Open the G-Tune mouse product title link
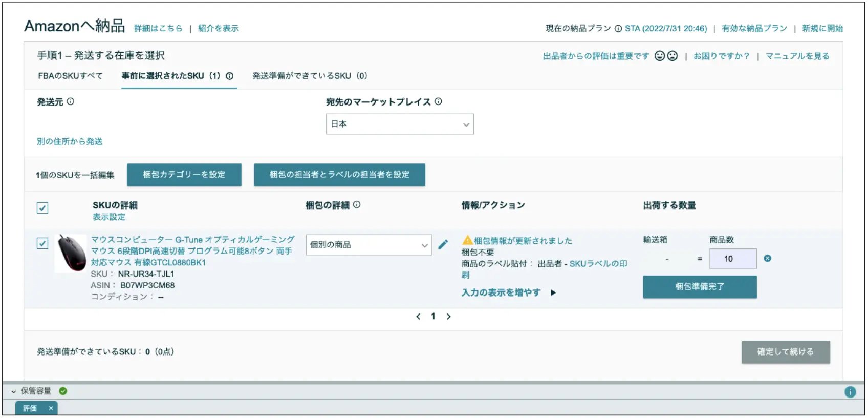Screen dimensions: 868x418 192,251
